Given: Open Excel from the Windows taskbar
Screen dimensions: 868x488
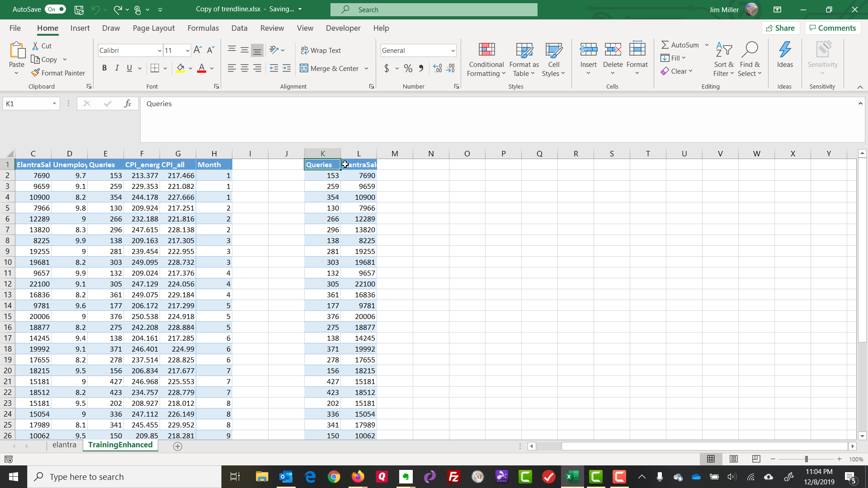Looking at the screenshot, I should coord(572,477).
